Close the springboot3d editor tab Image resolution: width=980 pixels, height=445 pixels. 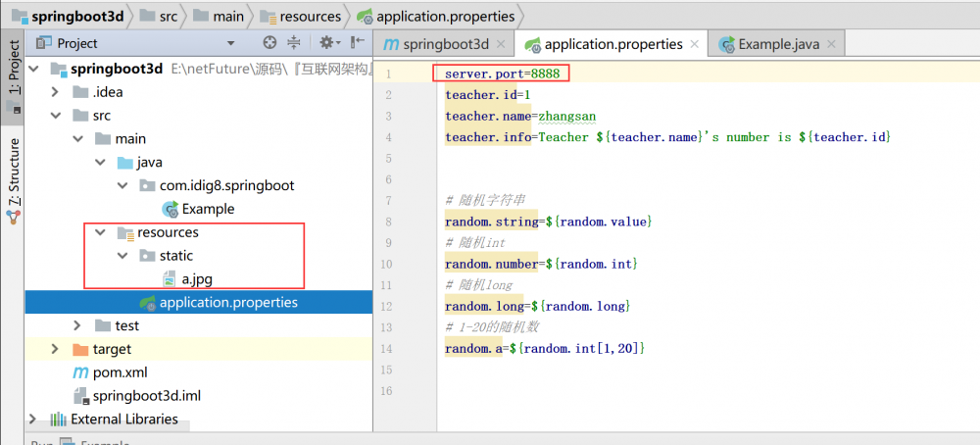click(x=502, y=44)
